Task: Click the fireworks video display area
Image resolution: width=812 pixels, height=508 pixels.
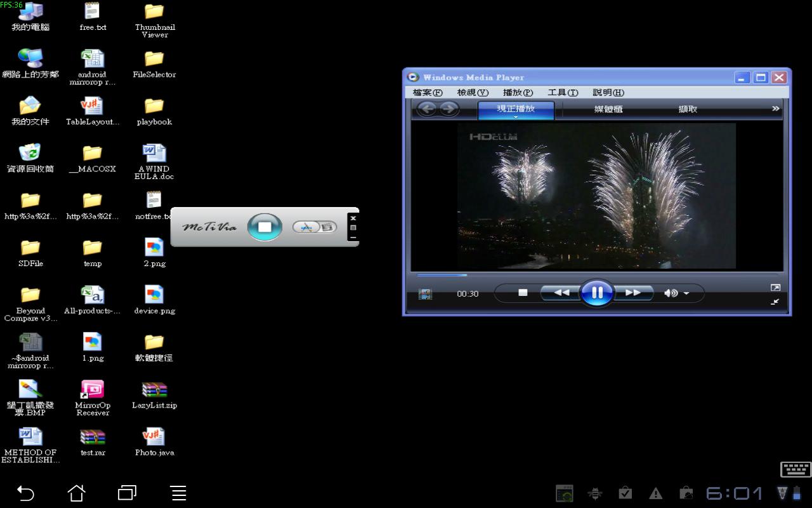Action: click(x=596, y=196)
